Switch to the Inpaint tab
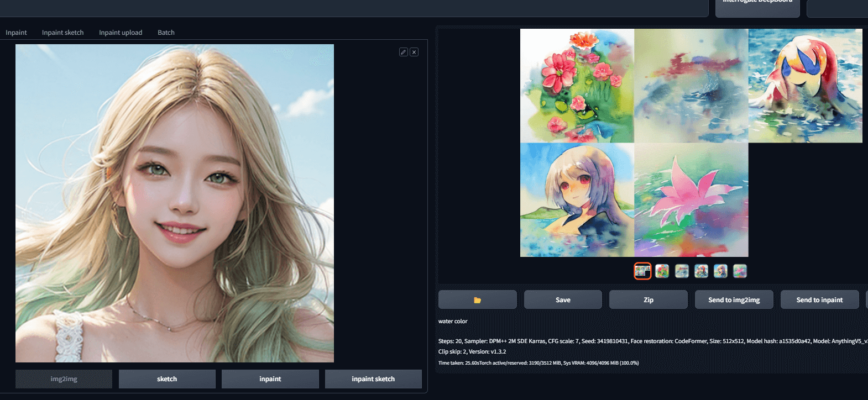This screenshot has height=400, width=868. (x=16, y=33)
